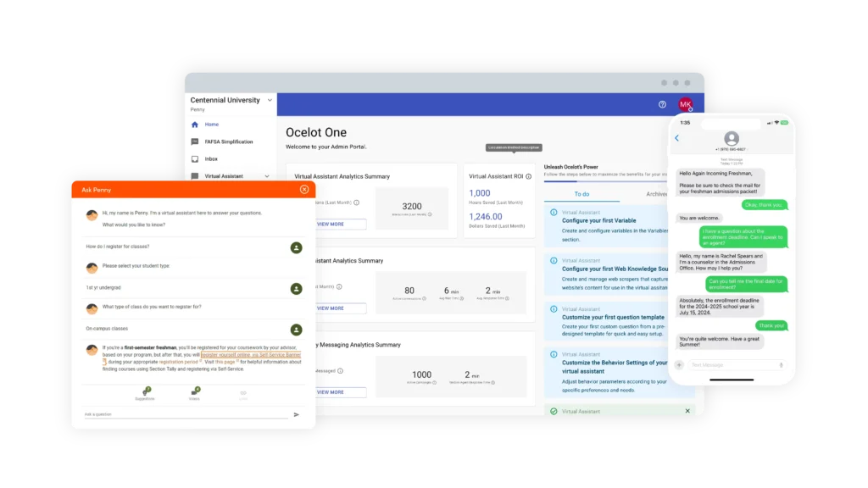Open the 'register yourself online' link
Image resolution: width=868 pixels, height=488 pixels.
[x=251, y=355]
